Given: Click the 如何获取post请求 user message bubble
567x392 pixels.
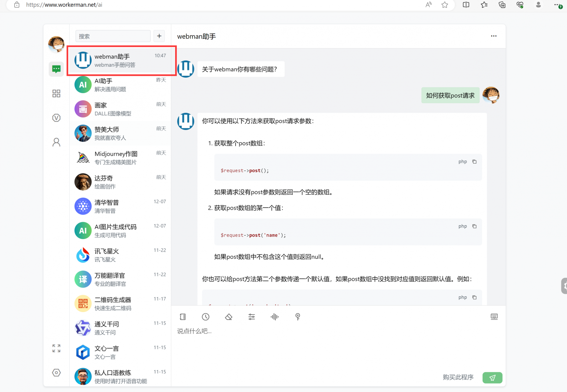Looking at the screenshot, I should [x=450, y=95].
